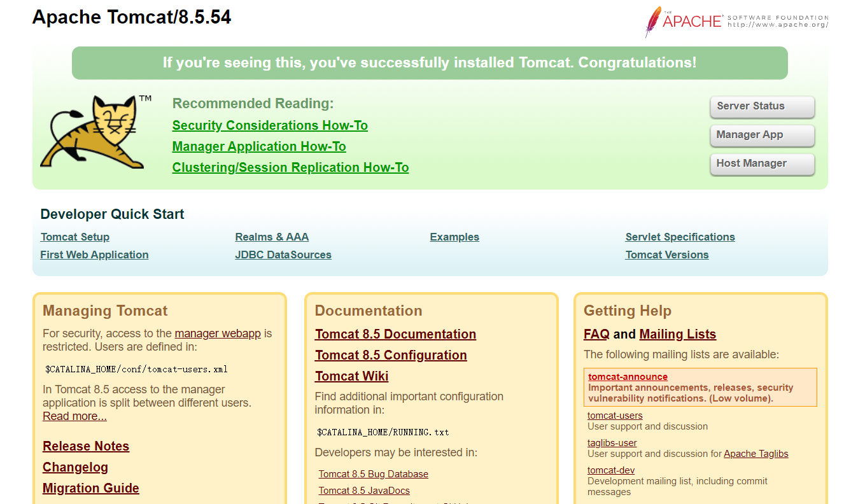Click the Managing Tomcat heading
865x504 pixels.
coord(105,311)
